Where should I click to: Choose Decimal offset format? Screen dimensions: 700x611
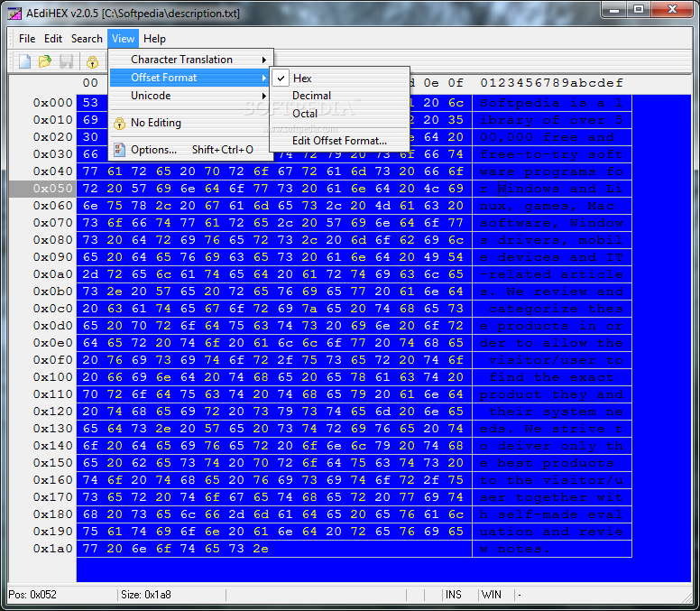339,96
